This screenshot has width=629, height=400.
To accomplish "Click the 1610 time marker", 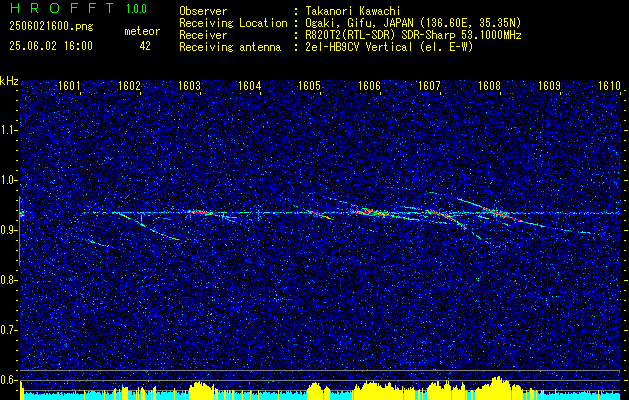I will [609, 85].
